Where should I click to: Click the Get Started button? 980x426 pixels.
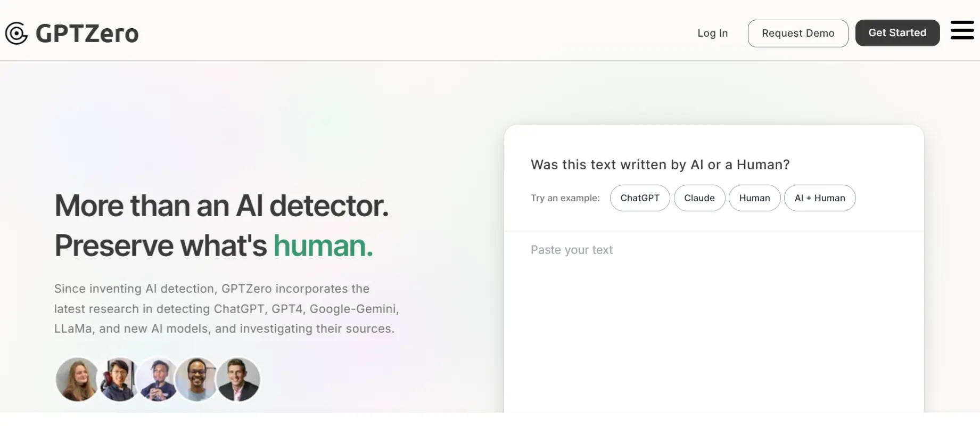click(897, 33)
